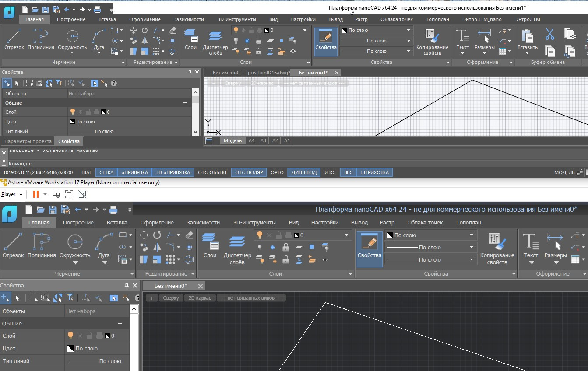
Task: Click Копирование свойств in lower nanoCAD window
Action: pyautogui.click(x=497, y=248)
